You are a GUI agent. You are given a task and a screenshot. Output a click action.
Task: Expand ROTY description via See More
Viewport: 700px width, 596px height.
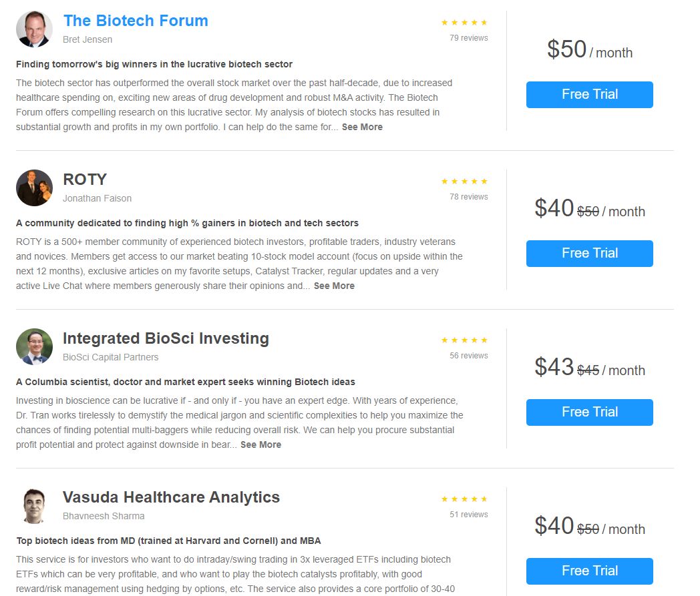pos(334,286)
